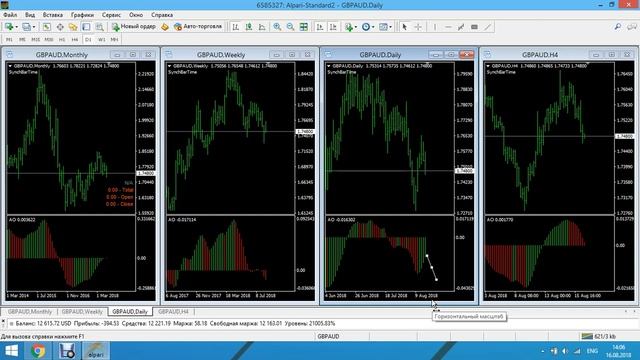This screenshot has height=360, width=640.
Task: Toggle the Авто-торговля button
Action: pos(198,27)
